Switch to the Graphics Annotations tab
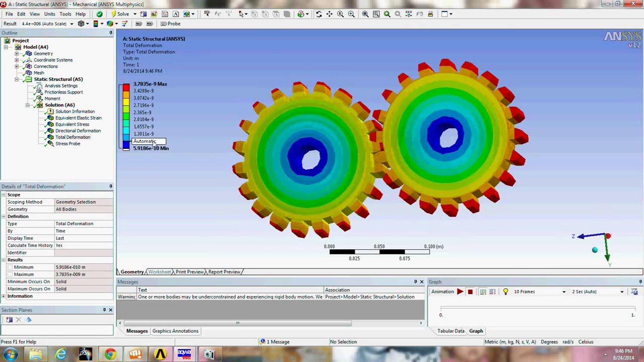The image size is (644, 362). 175,331
